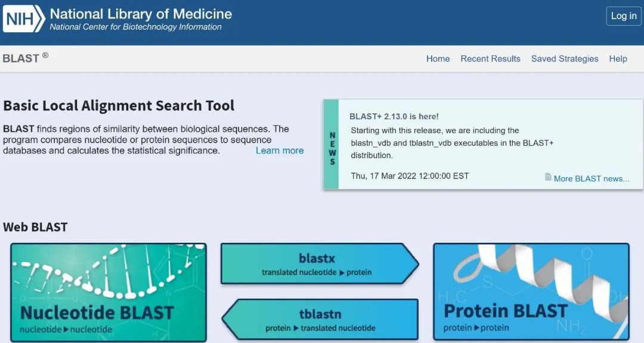Screen dimensions: 644x343
Task: Click the NIH logo icon
Action: click(x=24, y=19)
